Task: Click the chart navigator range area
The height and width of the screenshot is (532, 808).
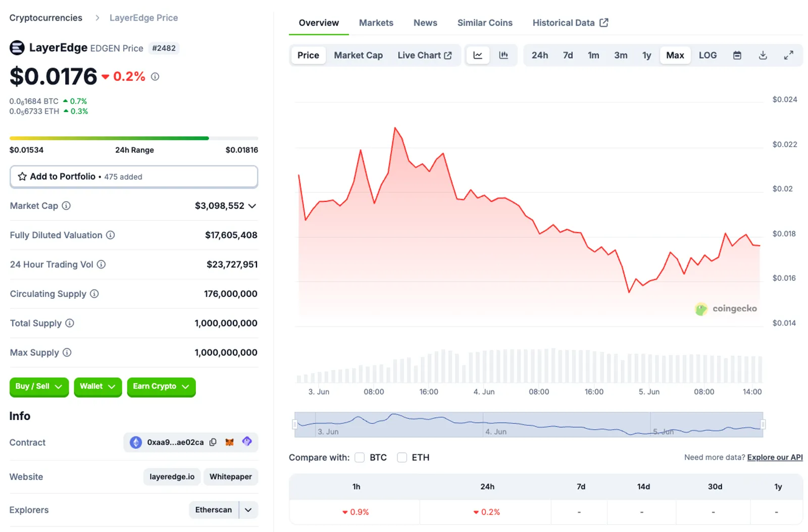Action: click(529, 424)
